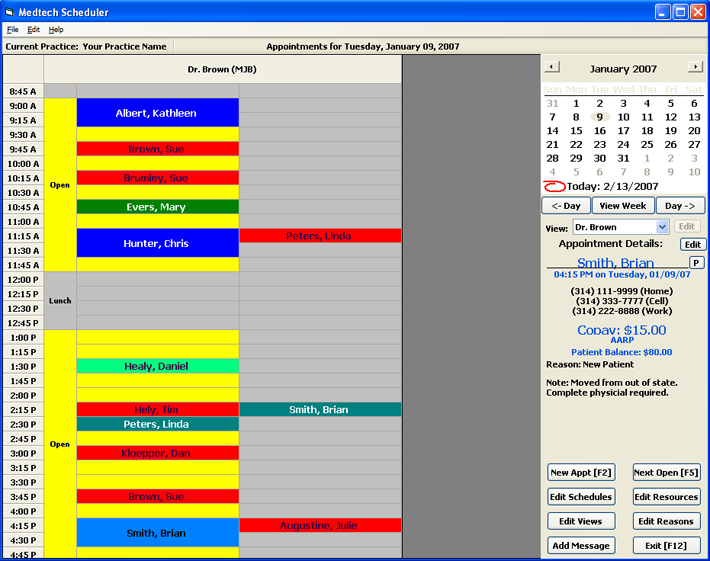Select the Healy, Daniel appointment

point(158,366)
